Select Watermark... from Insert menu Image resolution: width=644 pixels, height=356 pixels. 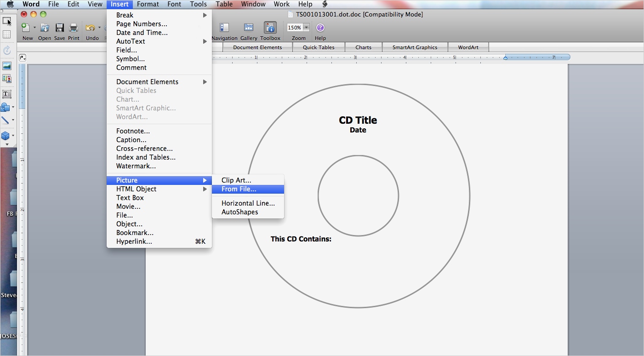click(x=159, y=166)
